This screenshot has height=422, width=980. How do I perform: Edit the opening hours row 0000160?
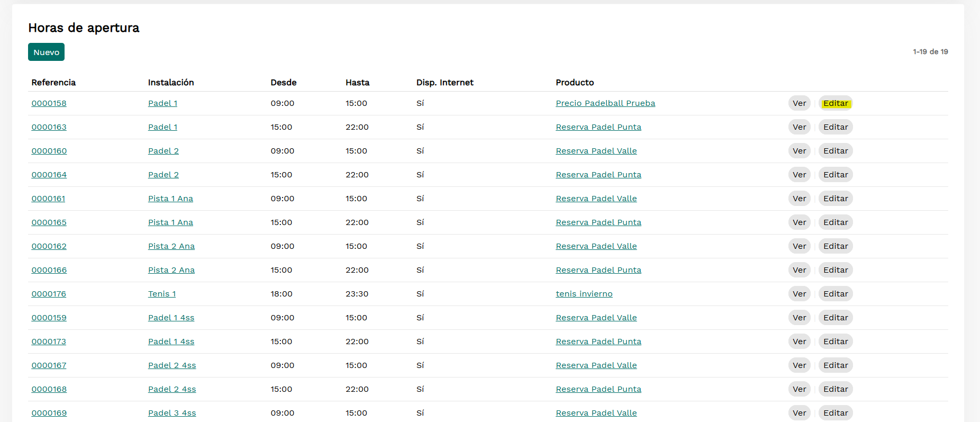(836, 151)
